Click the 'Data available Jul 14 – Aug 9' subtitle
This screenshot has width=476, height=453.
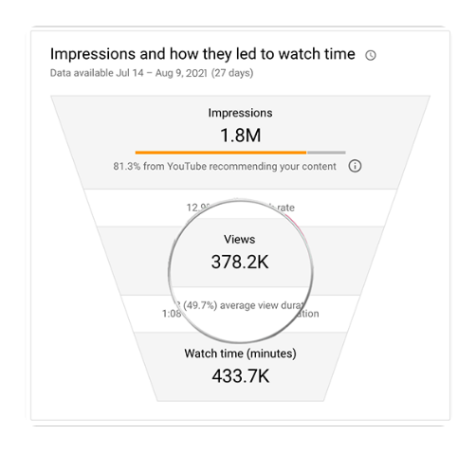pyautogui.click(x=128, y=73)
